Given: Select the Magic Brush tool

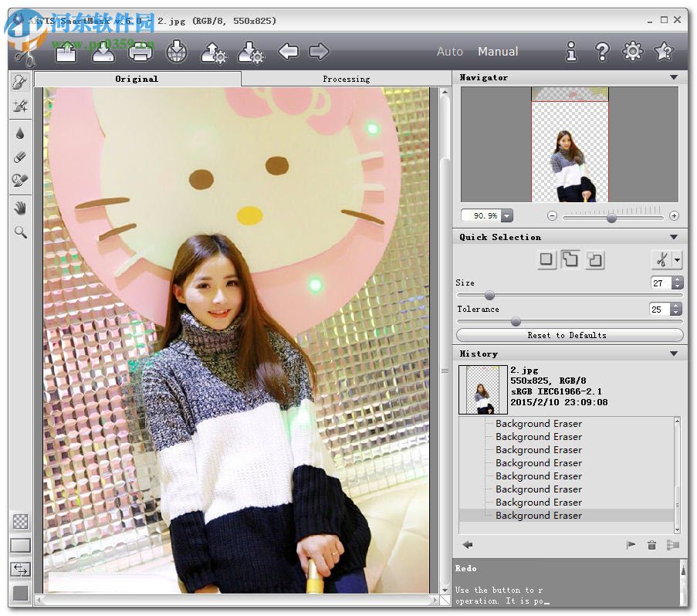Looking at the screenshot, I should (19, 106).
